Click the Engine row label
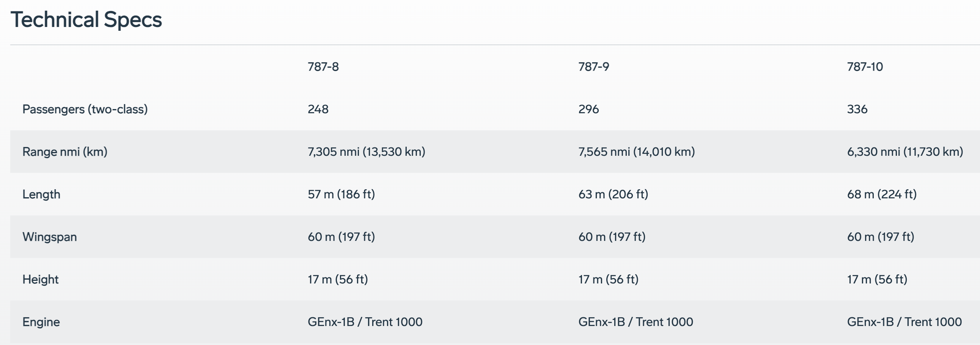The height and width of the screenshot is (345, 980). 41,322
